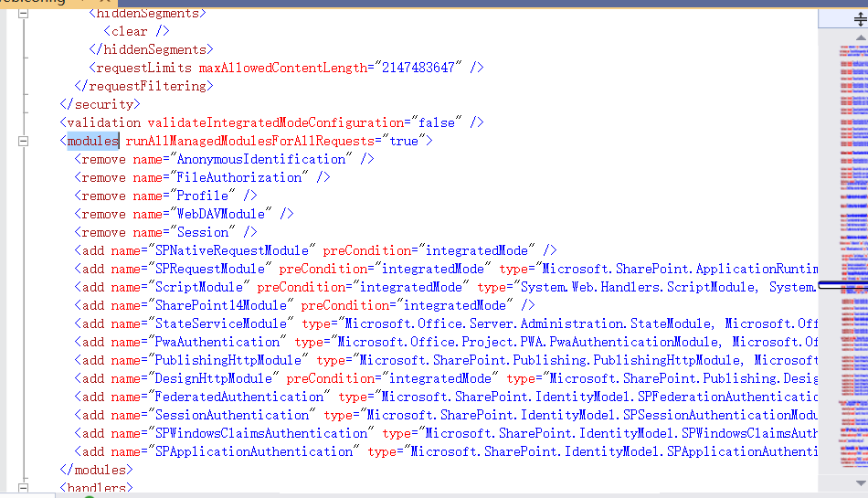The image size is (868, 498).
Task: Click the StateServiceModule name value
Action: (221, 323)
